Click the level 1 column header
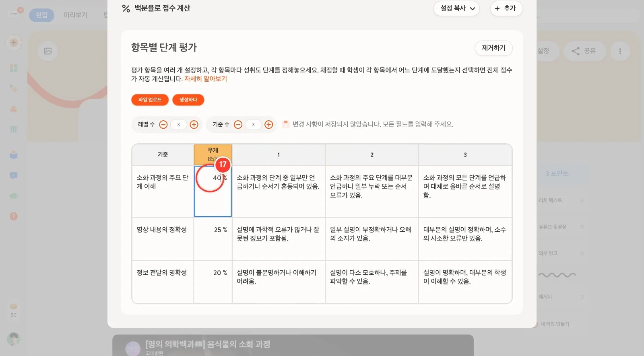This screenshot has height=356, width=644. tap(279, 155)
